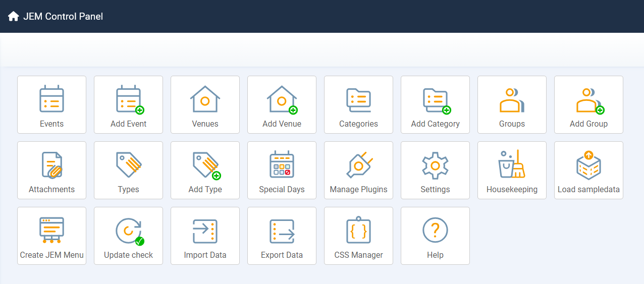Open the Settings gear icon

[x=435, y=165]
